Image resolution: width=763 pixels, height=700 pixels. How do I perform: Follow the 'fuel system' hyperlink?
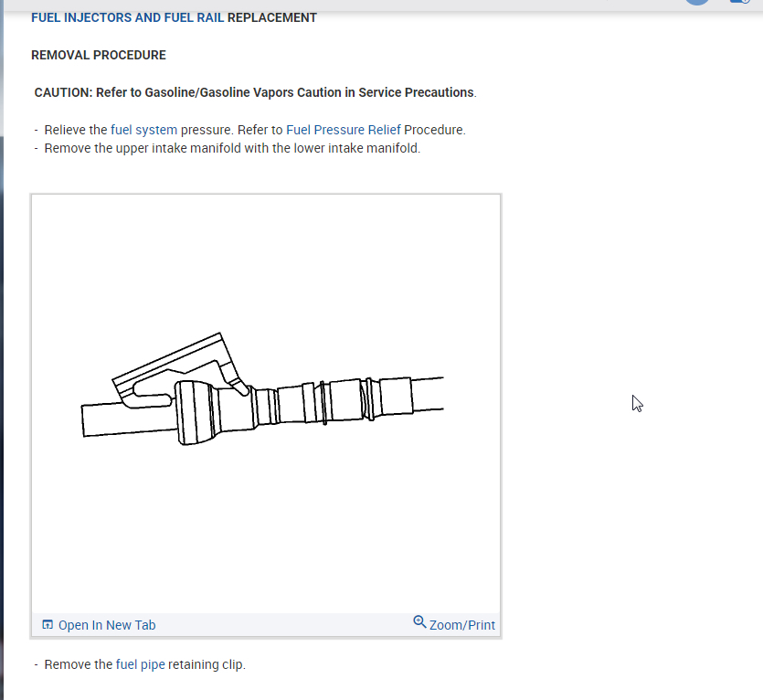coord(144,130)
